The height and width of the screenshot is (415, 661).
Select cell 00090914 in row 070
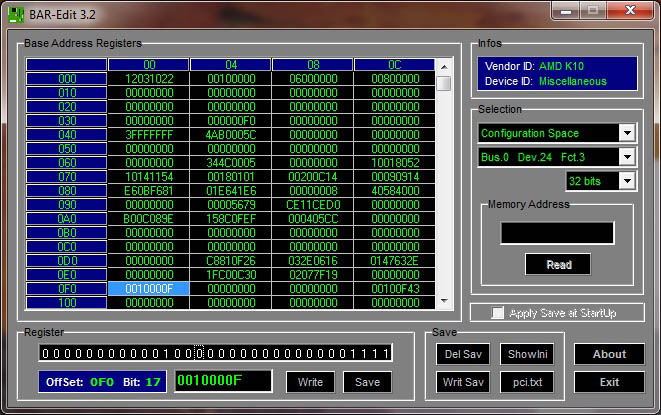[395, 177]
